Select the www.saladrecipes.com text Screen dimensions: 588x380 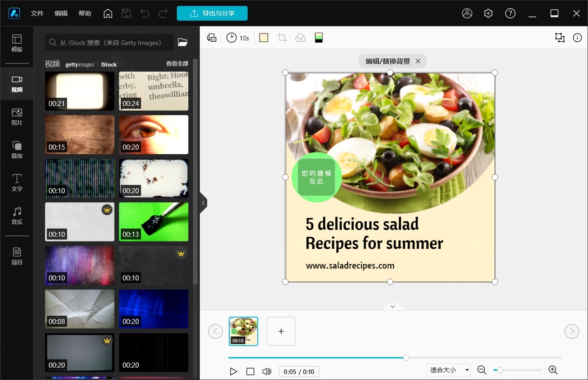(x=350, y=265)
